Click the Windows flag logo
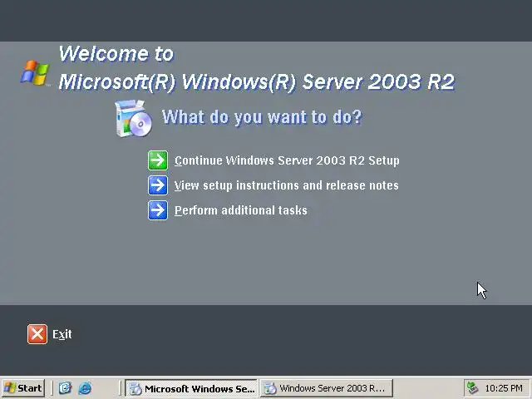This screenshot has height=399, width=532. [35, 72]
